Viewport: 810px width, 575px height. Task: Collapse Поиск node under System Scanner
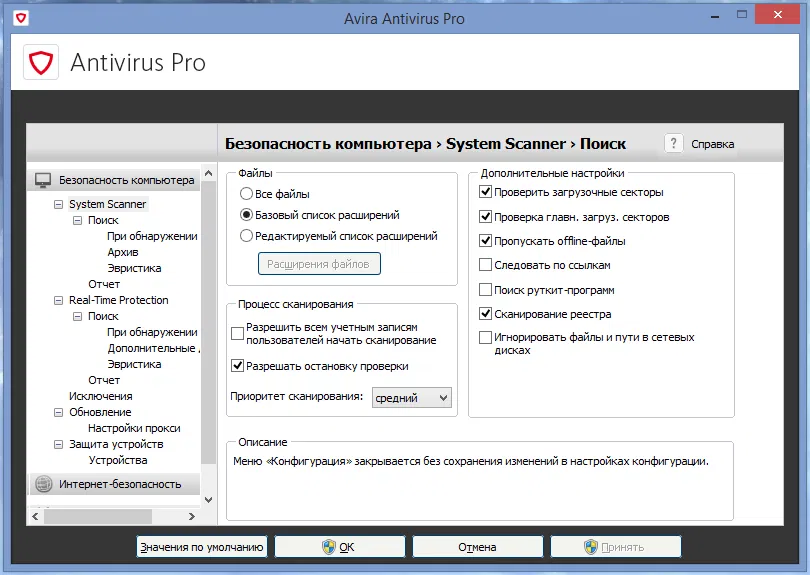[x=77, y=221]
